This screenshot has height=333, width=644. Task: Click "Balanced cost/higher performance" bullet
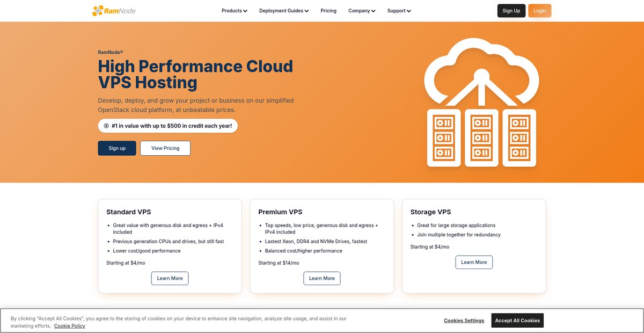pyautogui.click(x=303, y=251)
